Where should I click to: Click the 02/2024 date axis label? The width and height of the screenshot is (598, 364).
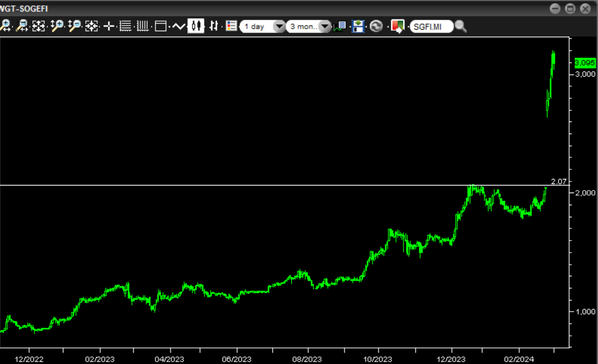[519, 359]
